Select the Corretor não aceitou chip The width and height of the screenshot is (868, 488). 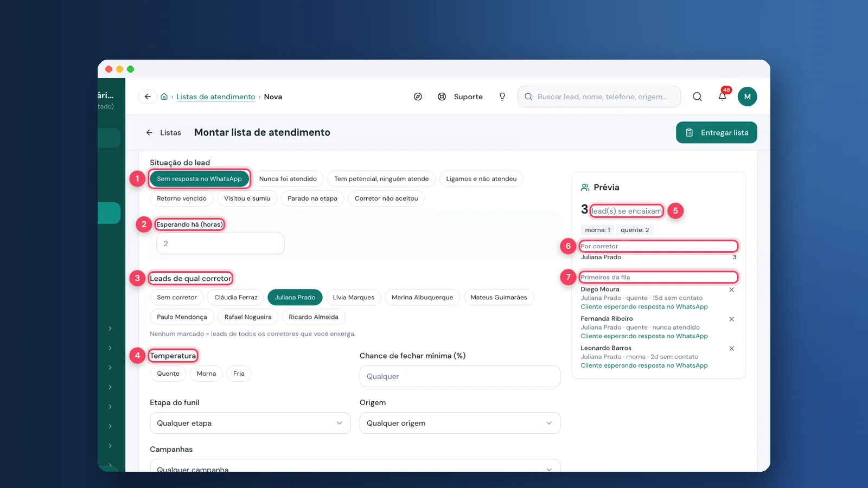click(386, 198)
